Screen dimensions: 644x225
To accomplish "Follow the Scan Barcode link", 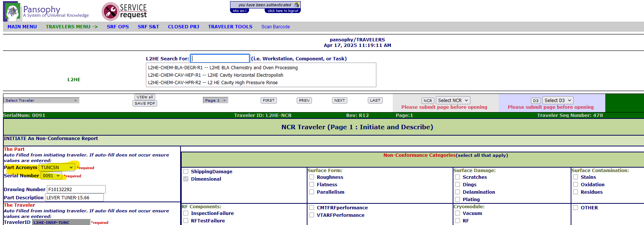I will click(x=275, y=27).
